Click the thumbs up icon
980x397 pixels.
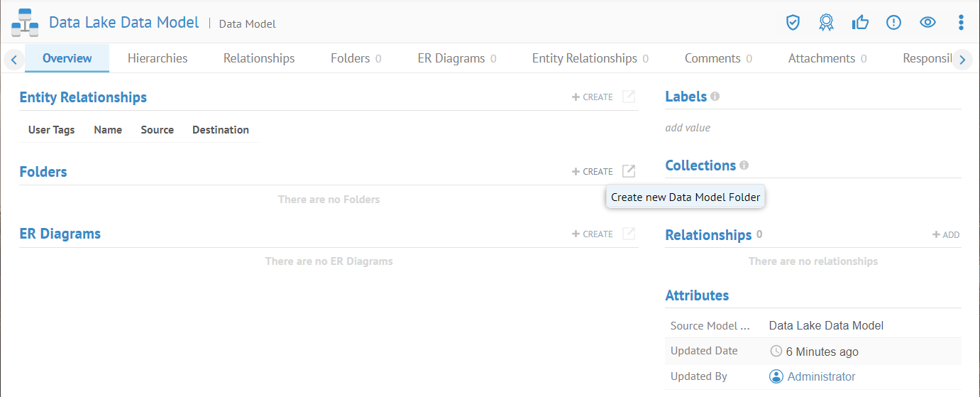coord(860,23)
